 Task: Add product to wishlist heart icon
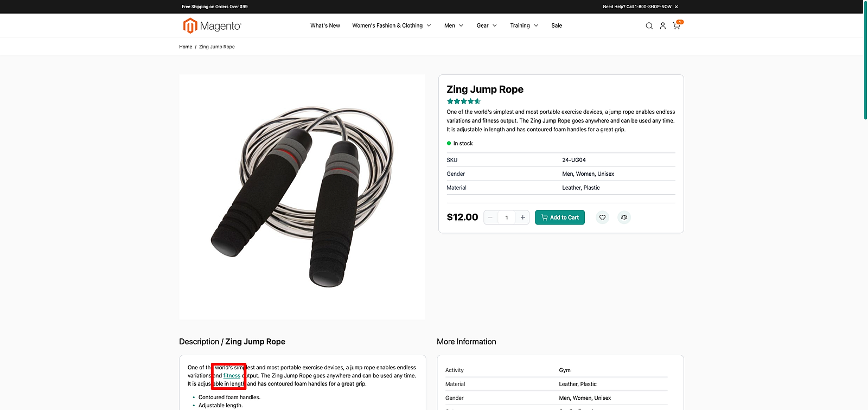click(x=602, y=217)
